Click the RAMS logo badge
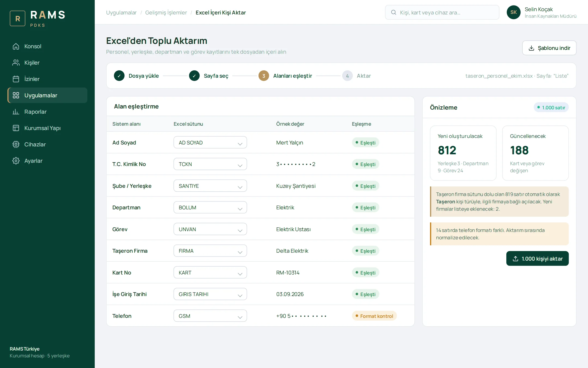This screenshot has width=588, height=368. (x=17, y=18)
